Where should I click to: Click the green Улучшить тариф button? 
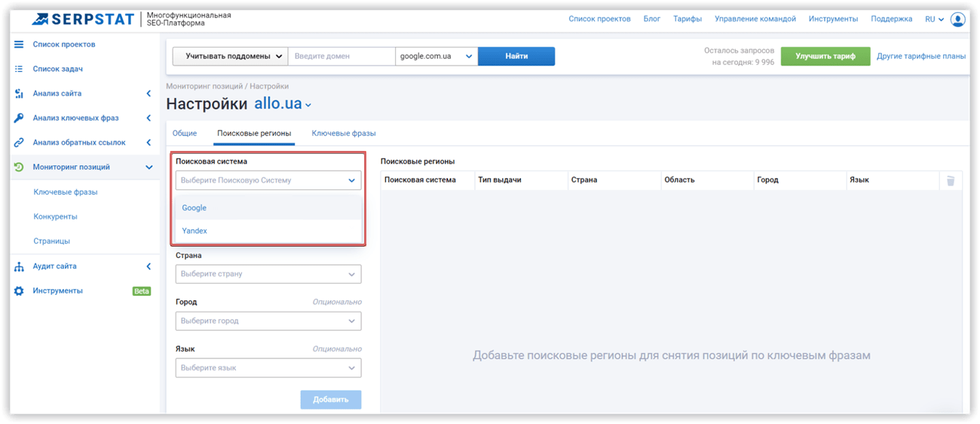pyautogui.click(x=825, y=56)
